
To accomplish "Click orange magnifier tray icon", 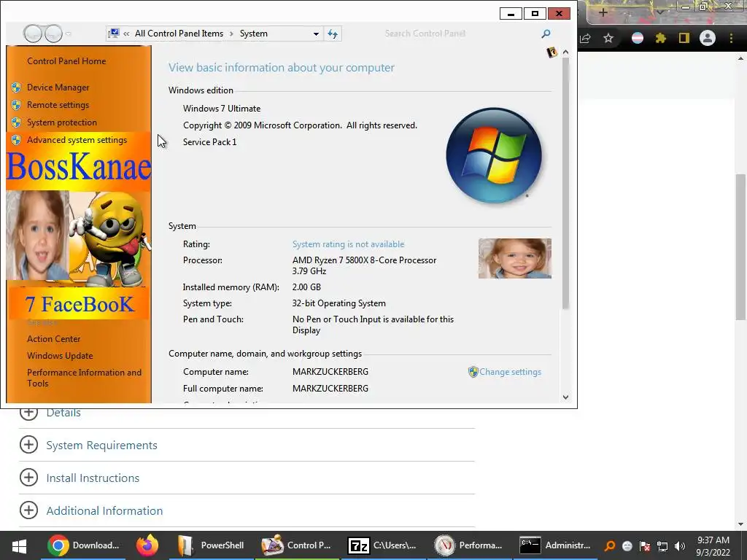I will pyautogui.click(x=609, y=546).
